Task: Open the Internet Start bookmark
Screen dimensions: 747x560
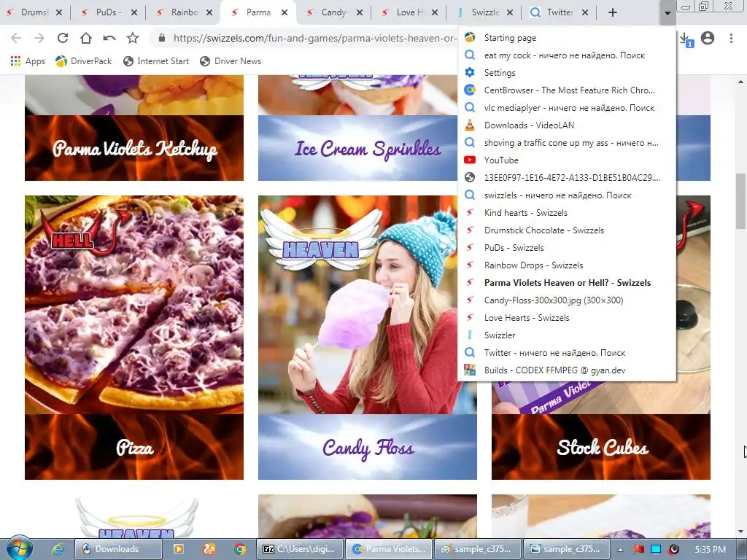Action: click(156, 61)
